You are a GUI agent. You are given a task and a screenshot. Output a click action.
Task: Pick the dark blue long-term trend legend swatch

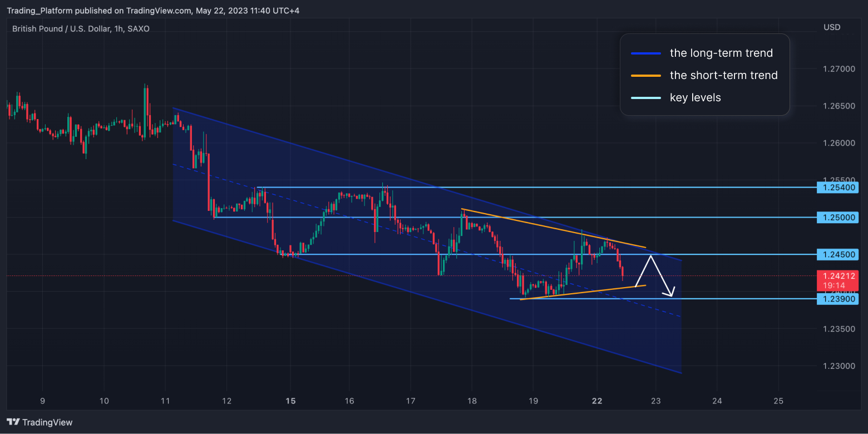click(646, 53)
